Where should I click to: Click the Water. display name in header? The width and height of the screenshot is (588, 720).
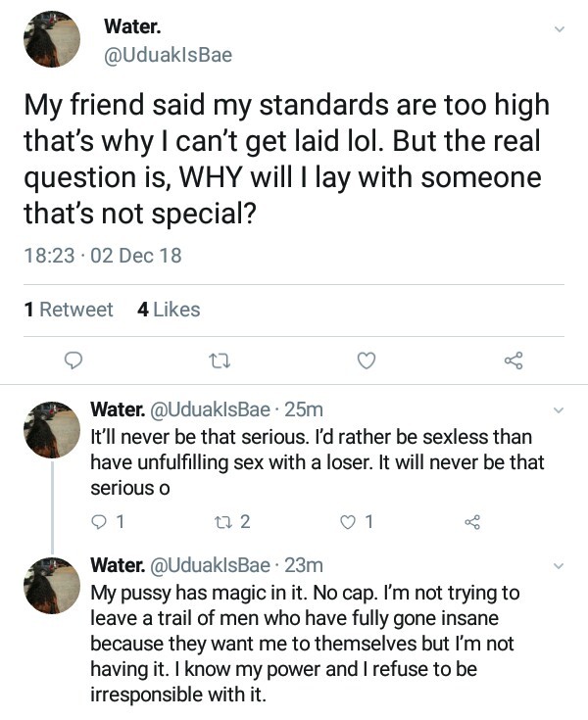(x=132, y=27)
